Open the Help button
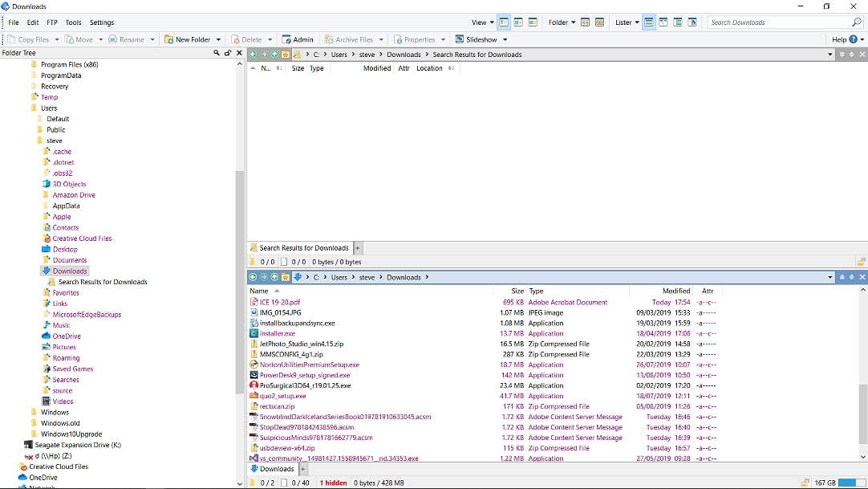 click(838, 39)
